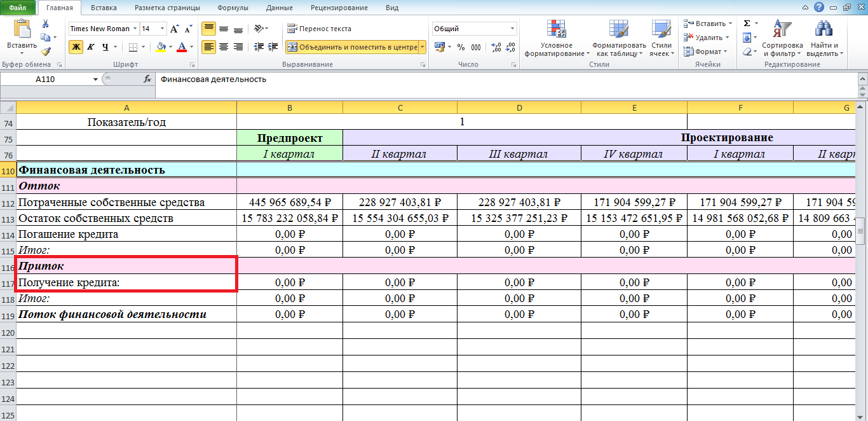The width and height of the screenshot is (868, 421).
Task: Open the Шрифт dialog launcher
Action: (x=192, y=65)
